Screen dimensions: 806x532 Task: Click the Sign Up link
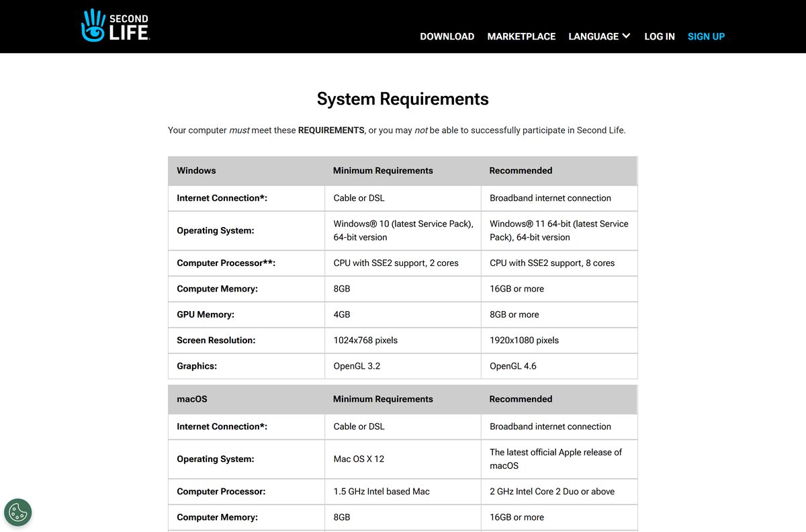click(x=706, y=36)
